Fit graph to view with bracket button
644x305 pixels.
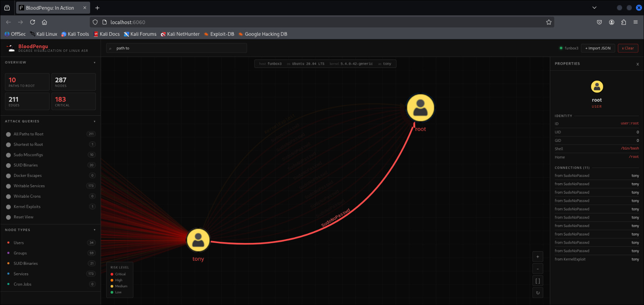(538, 281)
